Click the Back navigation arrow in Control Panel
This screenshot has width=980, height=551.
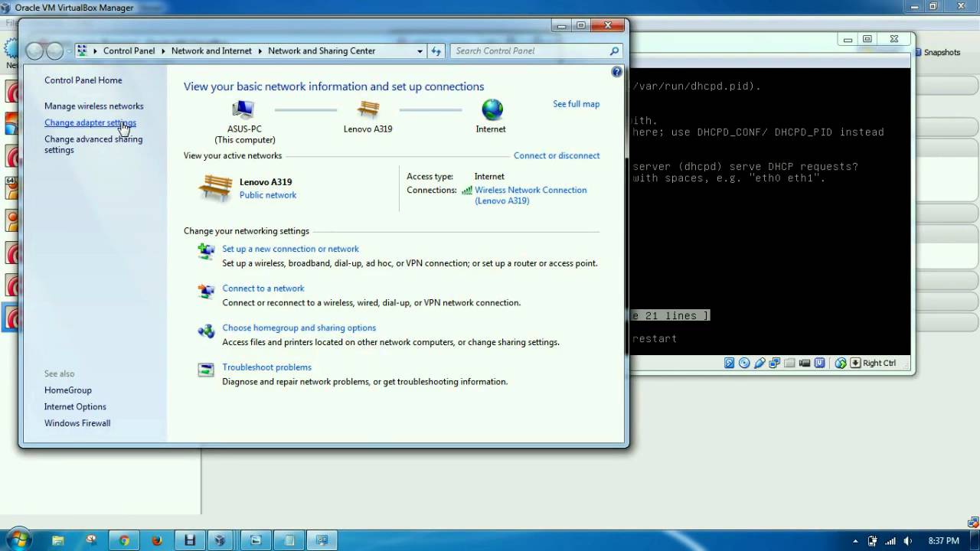pos(34,51)
